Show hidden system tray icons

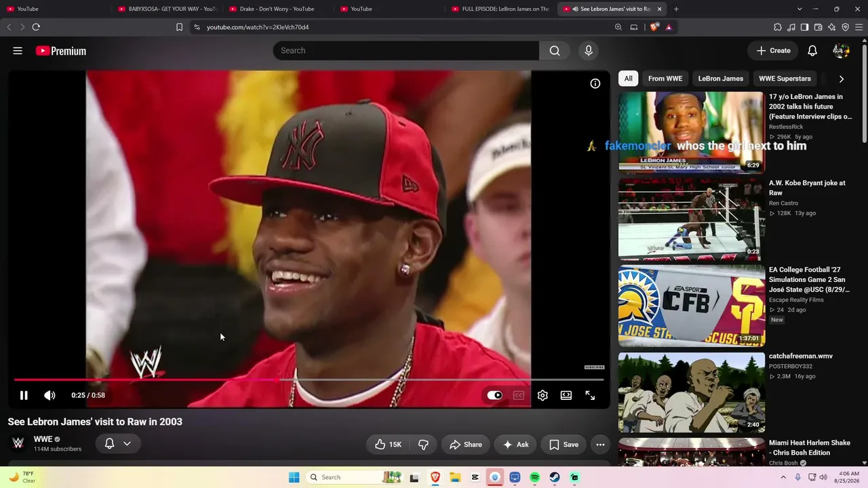coord(783,477)
